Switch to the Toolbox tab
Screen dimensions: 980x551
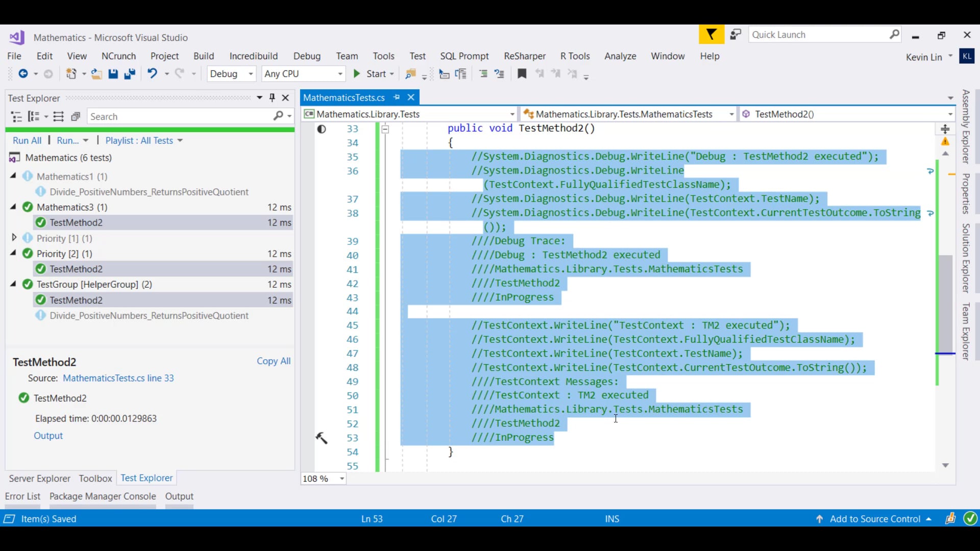[x=95, y=478]
